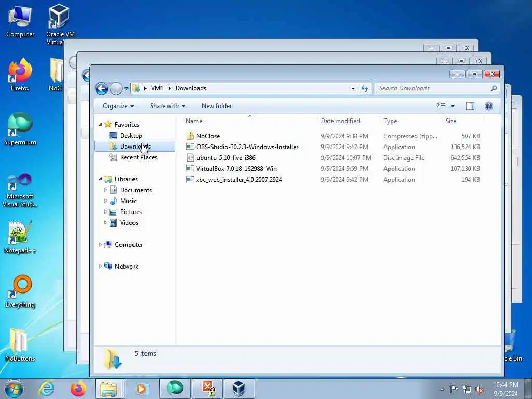Select the OBS-Studio installer file icon
Screen dimensions: 532x399
click(x=190, y=147)
